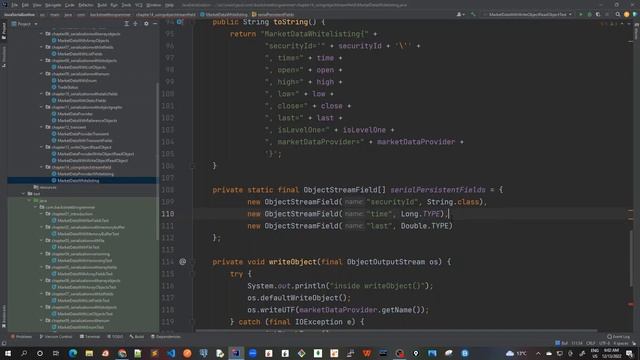Click the red error stripe marker on the right
The height and width of the screenshot is (360, 640).
(x=631, y=304)
